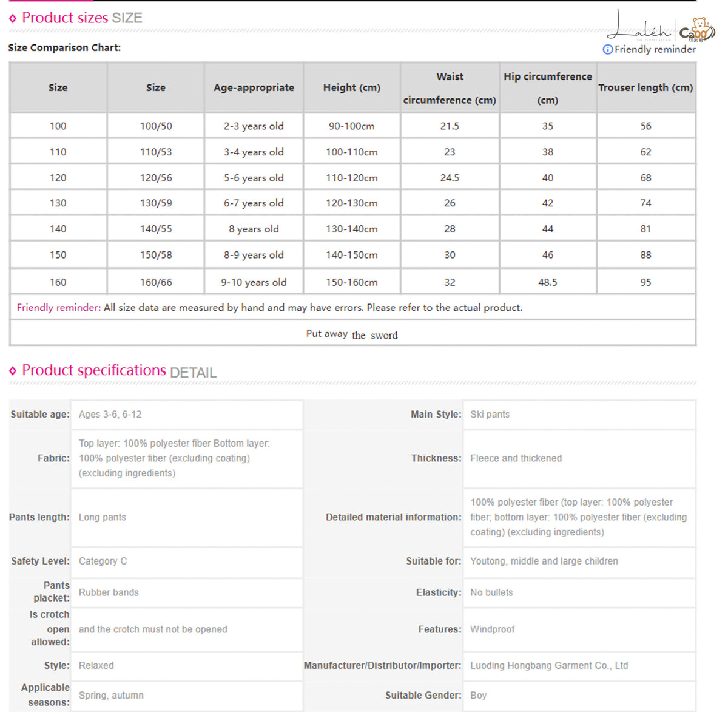Select the '120/56' size cell
Screen dimensions: 728x712
[x=156, y=178]
